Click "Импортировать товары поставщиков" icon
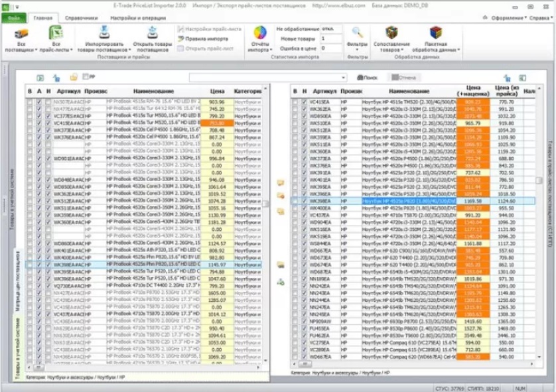Image resolution: width=556 pixels, height=392 pixels. (x=104, y=34)
